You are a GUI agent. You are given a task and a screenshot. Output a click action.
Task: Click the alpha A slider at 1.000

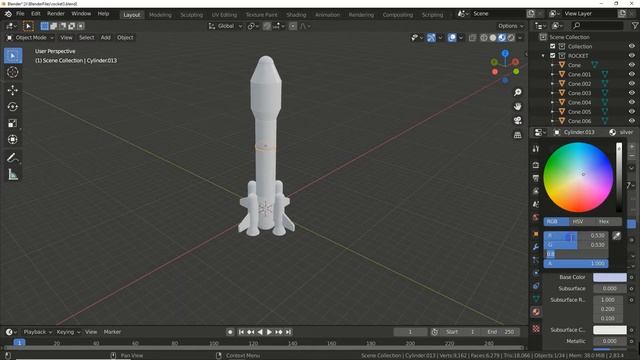(x=576, y=264)
